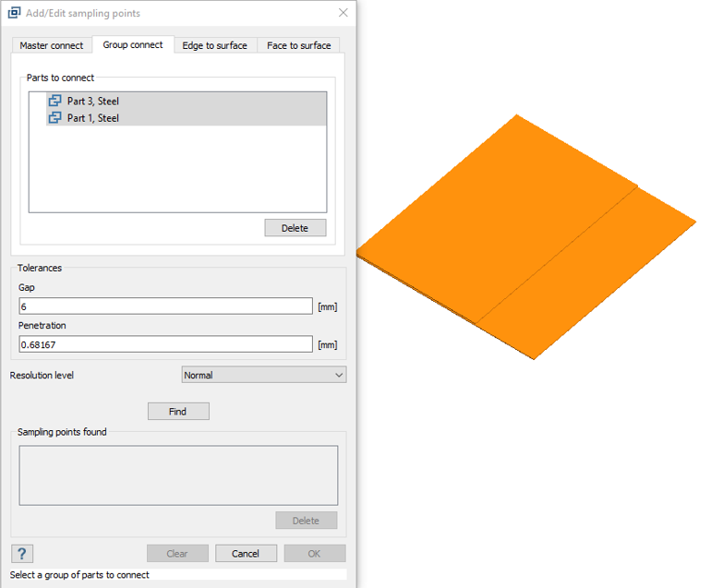
Task: Click the dialog title bar window icon
Action: (x=14, y=13)
